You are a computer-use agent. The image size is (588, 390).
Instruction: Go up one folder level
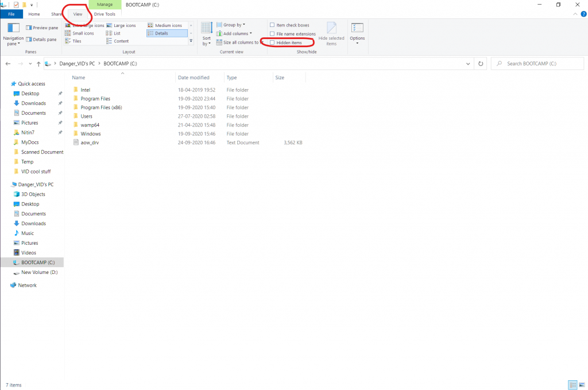coord(38,64)
